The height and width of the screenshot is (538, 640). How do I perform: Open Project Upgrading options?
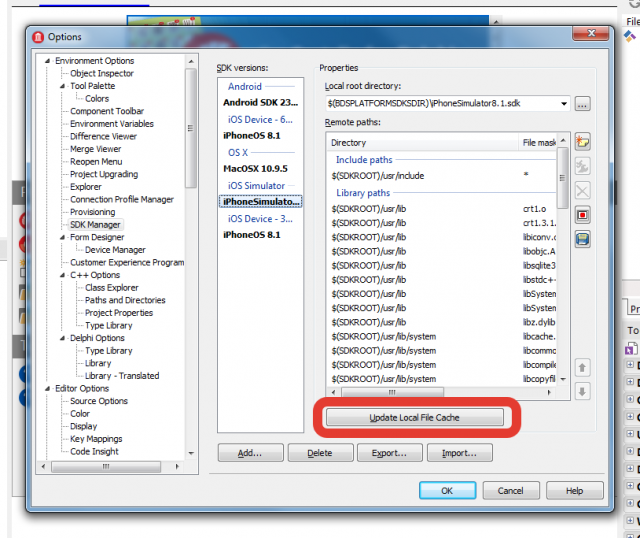(x=104, y=174)
